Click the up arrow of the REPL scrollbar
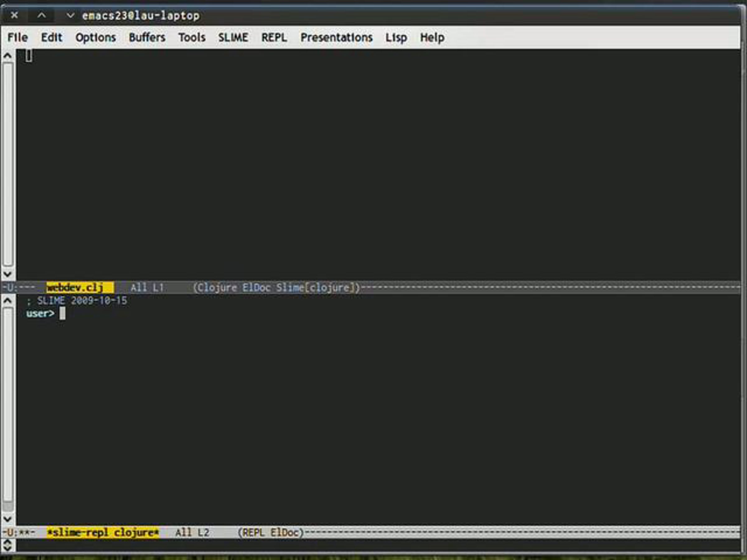This screenshot has height=560, width=747. [8, 301]
